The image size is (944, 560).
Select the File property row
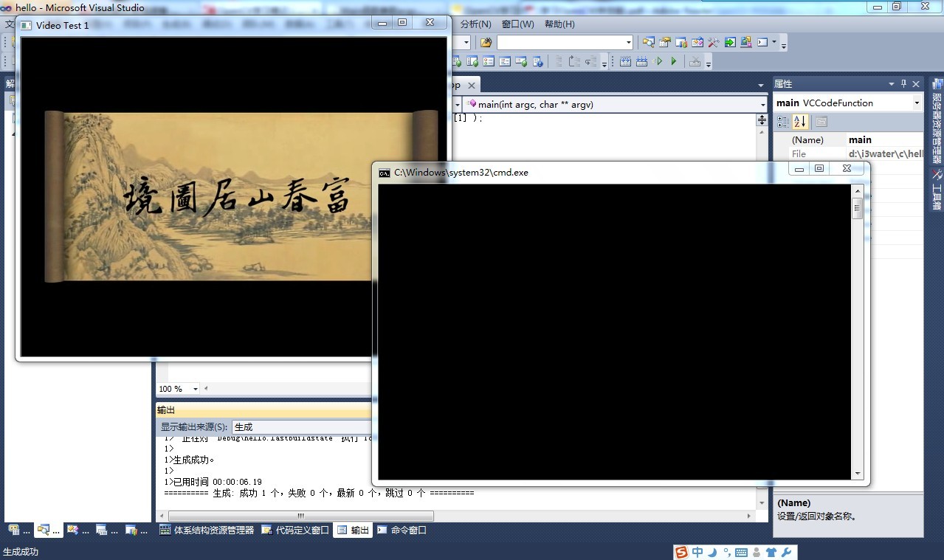pos(849,153)
